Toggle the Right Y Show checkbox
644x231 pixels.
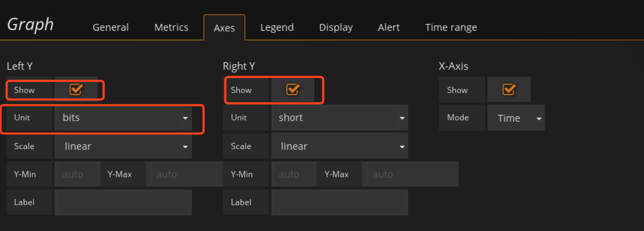tap(293, 89)
